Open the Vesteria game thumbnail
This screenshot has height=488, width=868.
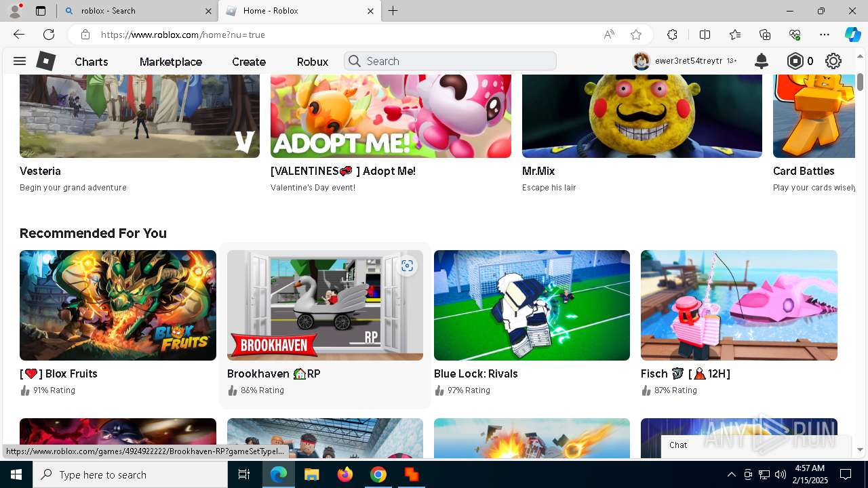pyautogui.click(x=140, y=116)
